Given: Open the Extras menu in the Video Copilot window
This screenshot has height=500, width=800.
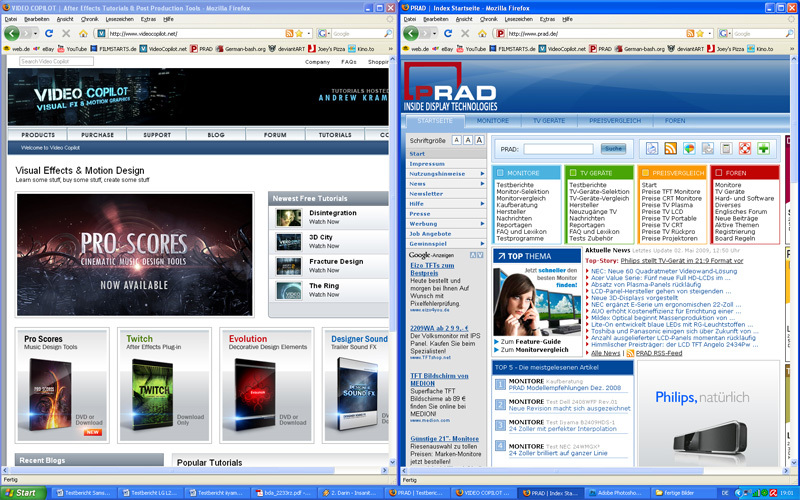Looking at the screenshot, I should pos(148,19).
